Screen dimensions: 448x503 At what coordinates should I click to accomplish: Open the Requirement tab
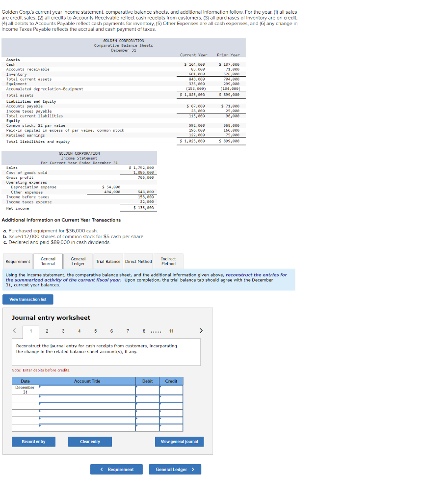pyautogui.click(x=18, y=261)
